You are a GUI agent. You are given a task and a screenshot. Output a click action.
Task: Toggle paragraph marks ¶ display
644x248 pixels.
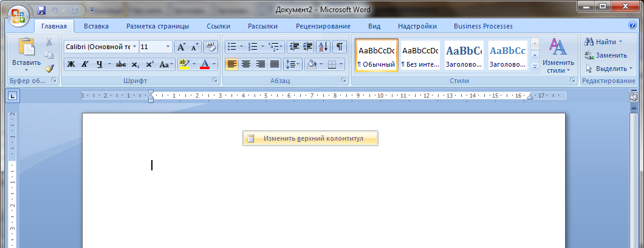click(339, 47)
